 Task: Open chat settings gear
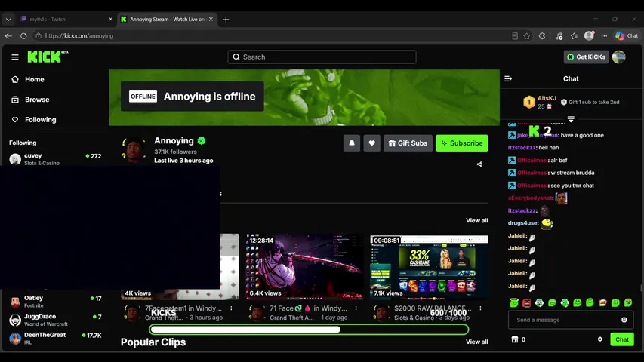(600, 339)
